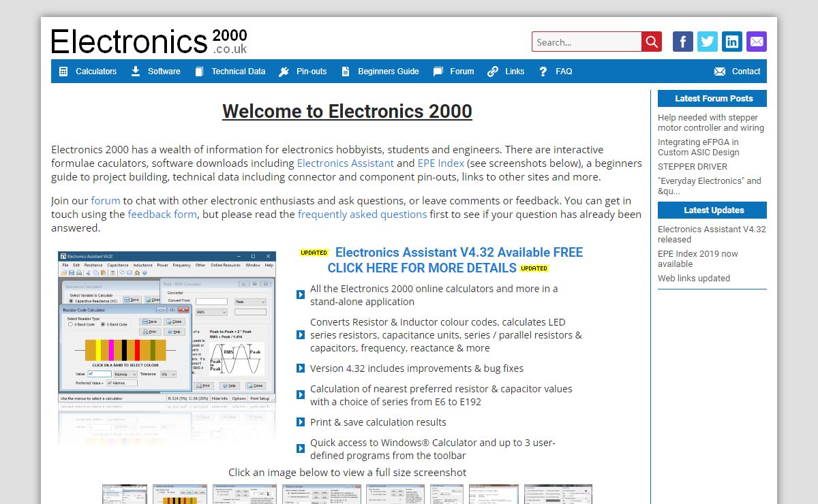Click the large Electronics Assistant V4.32 screenshot
Viewport: 818px width, 504px height.
167,328
